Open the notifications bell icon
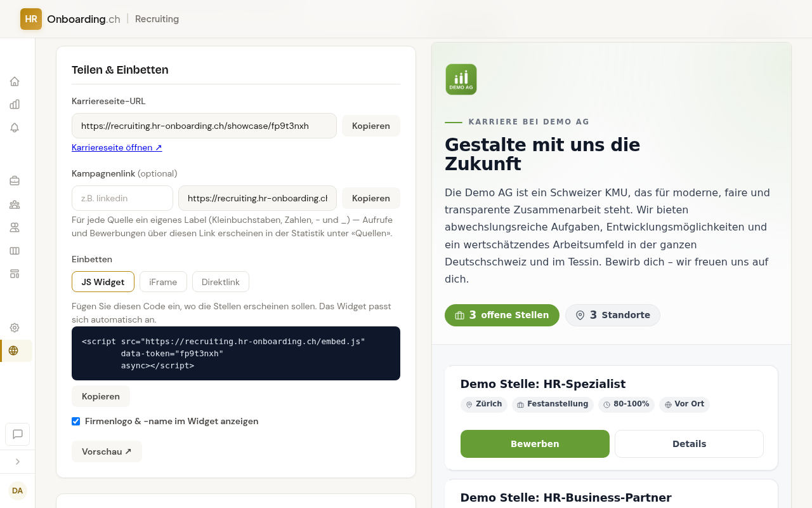The width and height of the screenshot is (812, 508). (x=15, y=128)
